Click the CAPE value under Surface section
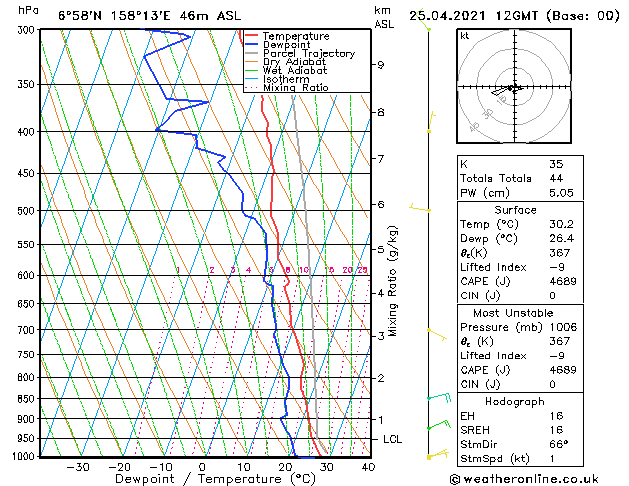Viewport: 629px width, 486px height. [562, 281]
